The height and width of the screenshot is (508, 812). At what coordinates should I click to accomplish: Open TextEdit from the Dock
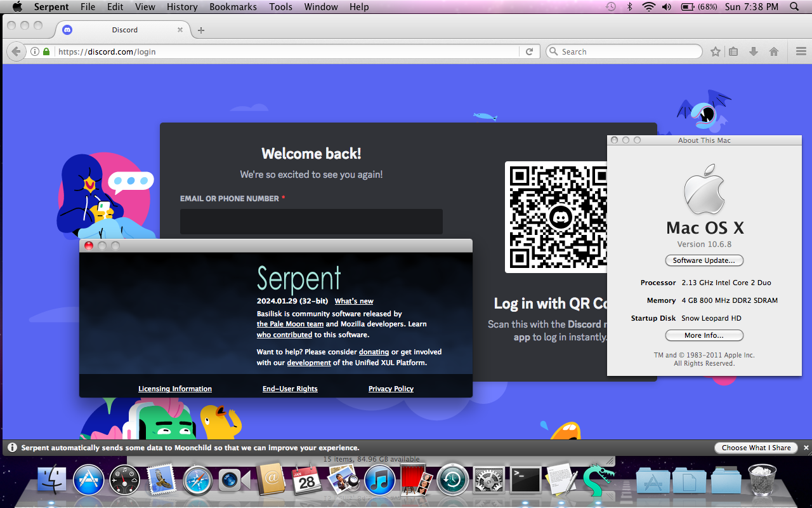(561, 480)
